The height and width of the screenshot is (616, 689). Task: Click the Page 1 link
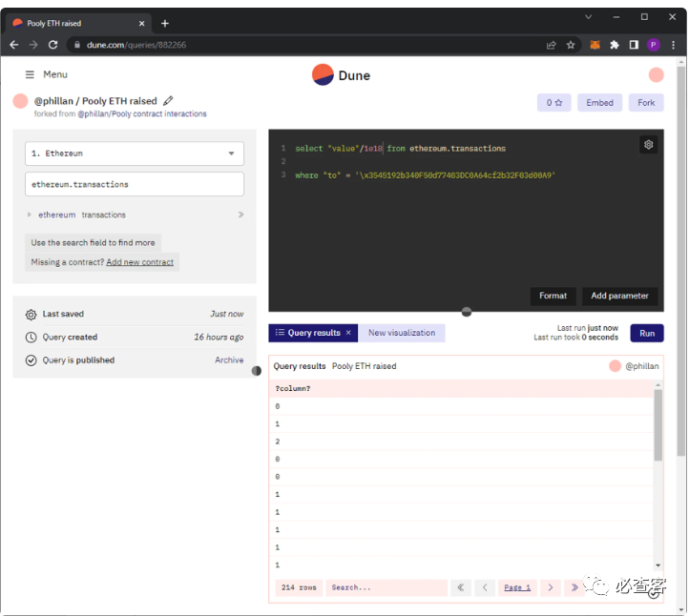(517, 587)
